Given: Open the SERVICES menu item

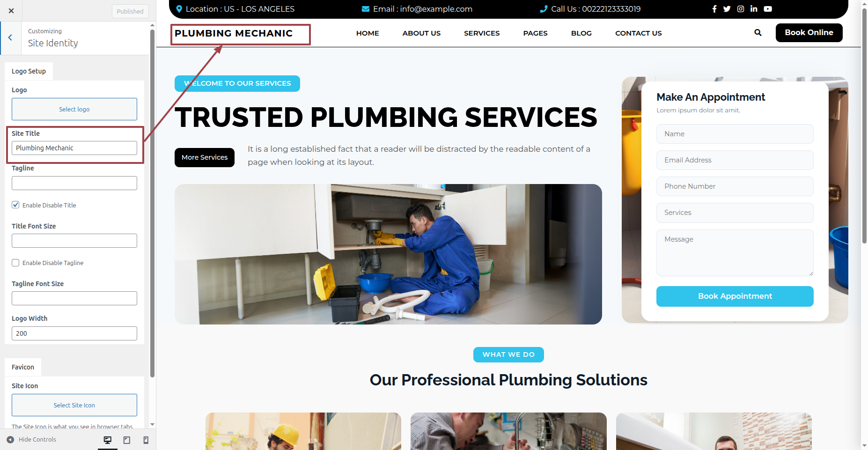Looking at the screenshot, I should click(482, 33).
